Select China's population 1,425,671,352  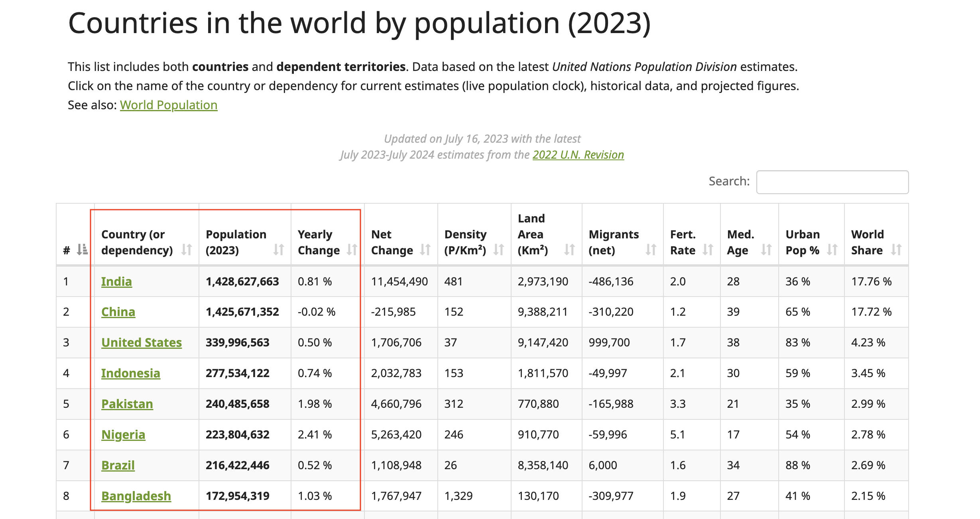(242, 312)
